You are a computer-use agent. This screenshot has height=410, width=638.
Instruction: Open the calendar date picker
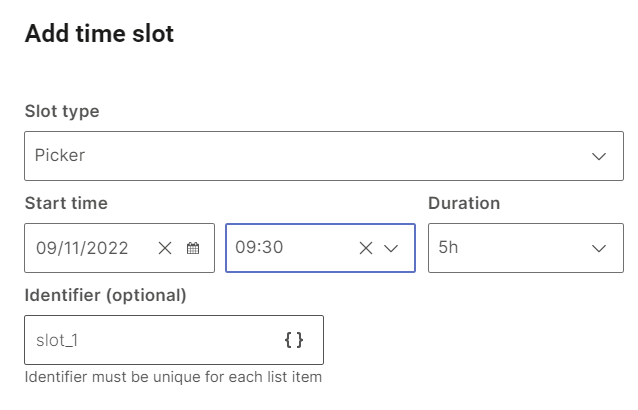pyautogui.click(x=193, y=248)
